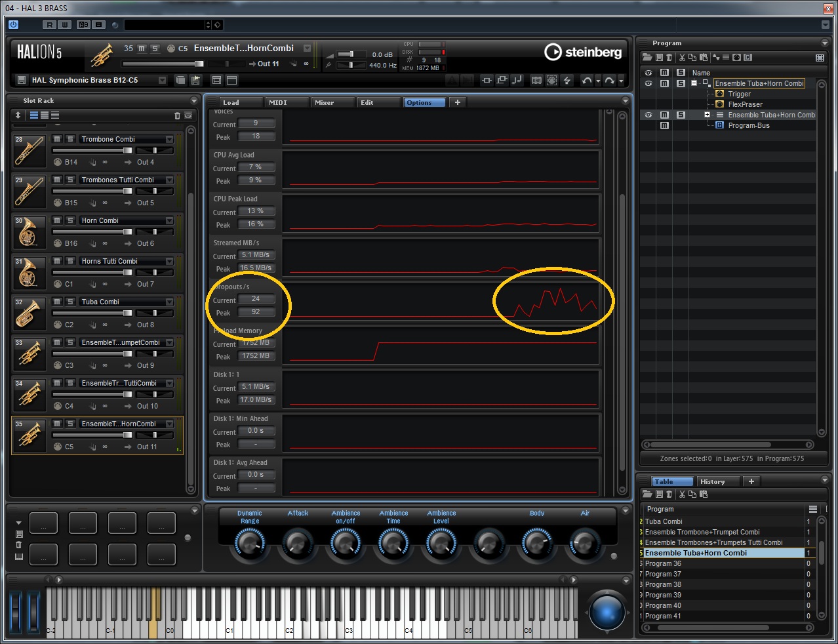Image resolution: width=838 pixels, height=644 pixels.
Task: Open the redo history dropdown arrow
Action: click(x=621, y=81)
